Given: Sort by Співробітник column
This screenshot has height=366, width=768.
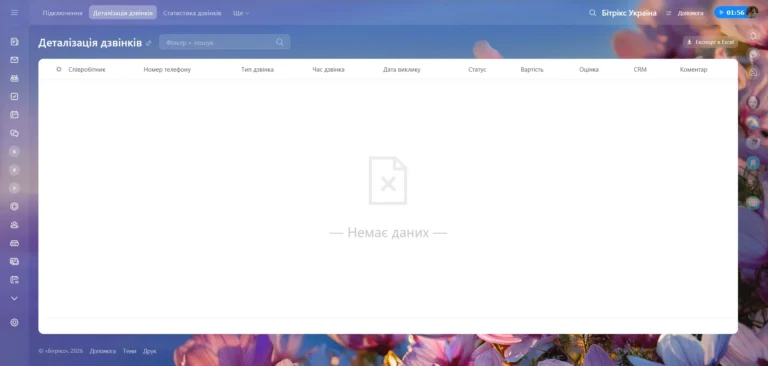Looking at the screenshot, I should (87, 70).
